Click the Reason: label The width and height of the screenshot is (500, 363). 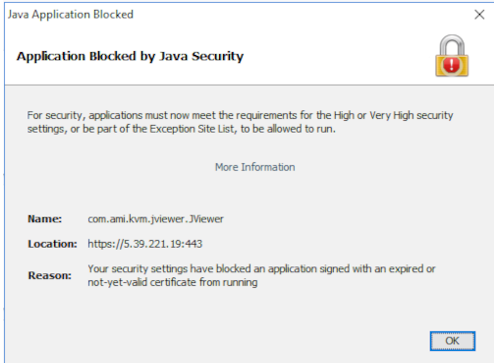(50, 276)
